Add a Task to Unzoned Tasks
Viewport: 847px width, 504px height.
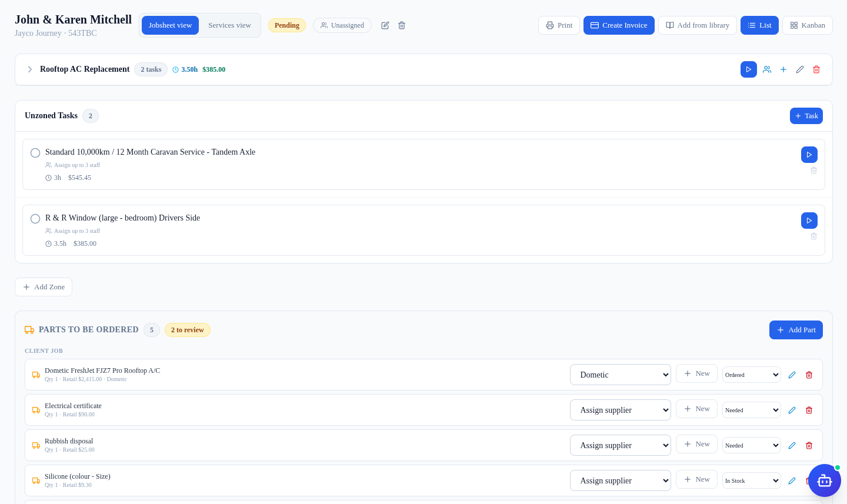click(806, 116)
